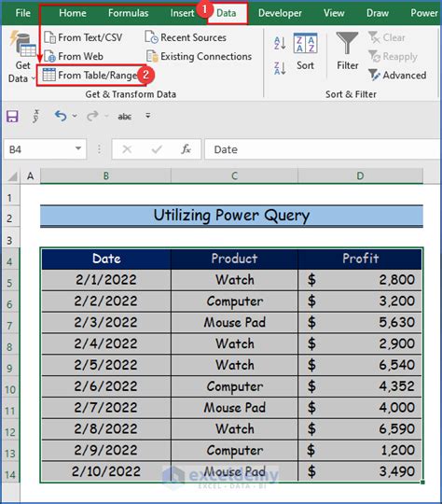Run the abc spelling check icon

click(124, 117)
